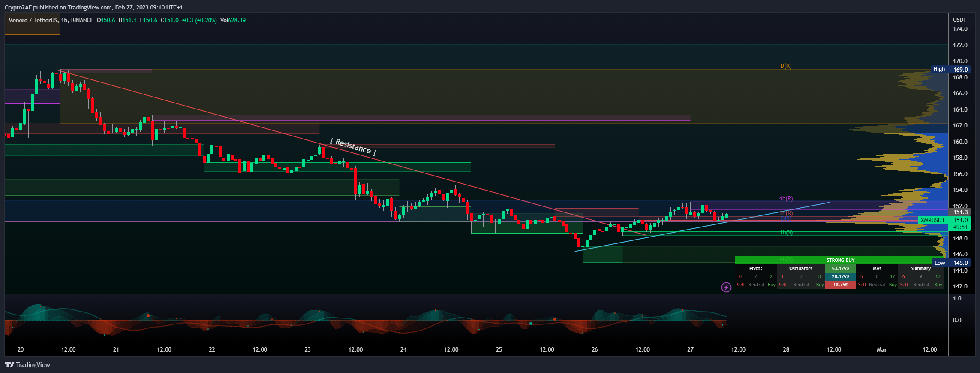Click the 151.3 price axis label

click(x=960, y=212)
